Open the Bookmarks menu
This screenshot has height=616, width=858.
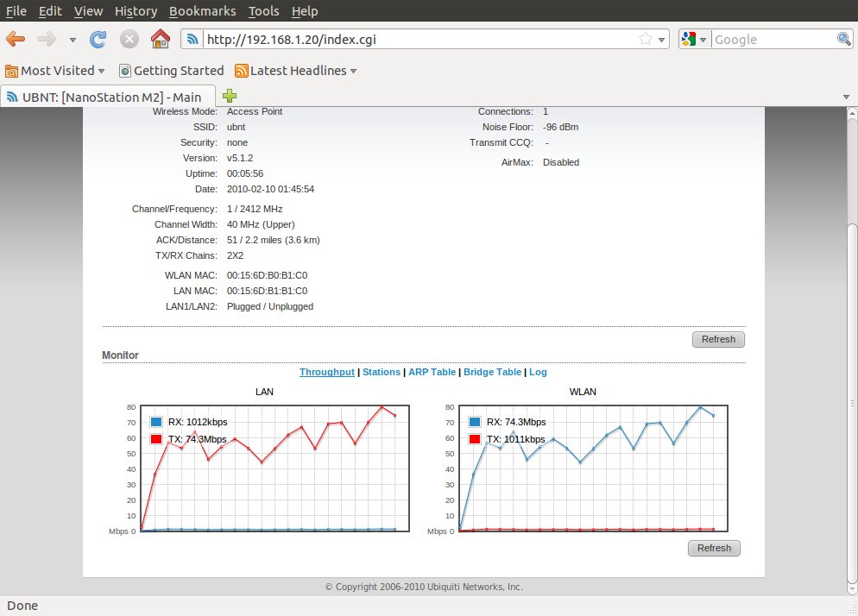coord(202,11)
